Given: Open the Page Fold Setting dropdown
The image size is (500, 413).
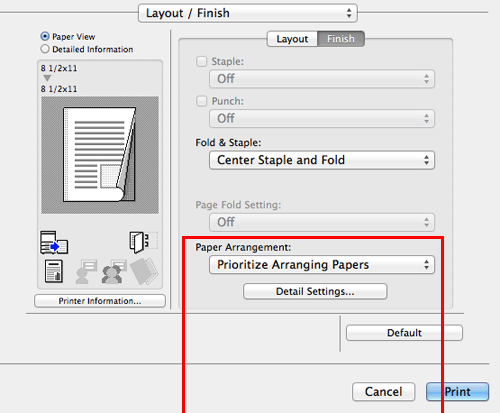Looking at the screenshot, I should coord(322,222).
